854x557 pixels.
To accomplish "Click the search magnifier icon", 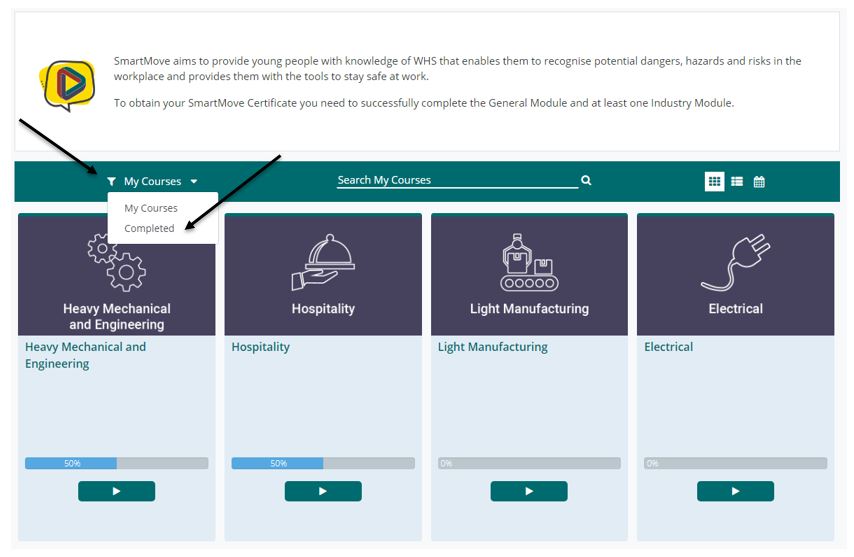I will [586, 181].
